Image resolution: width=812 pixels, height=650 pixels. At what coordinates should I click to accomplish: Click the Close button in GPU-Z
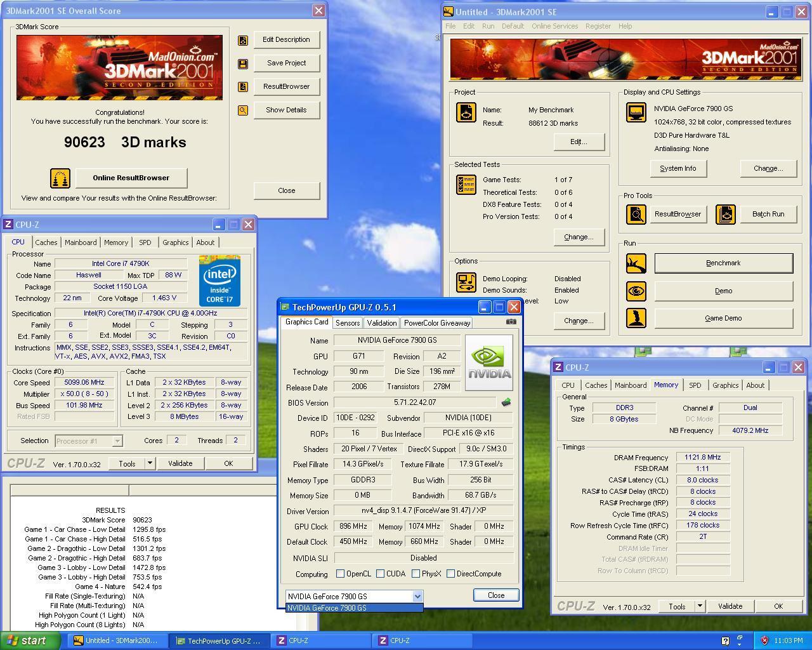(496, 595)
